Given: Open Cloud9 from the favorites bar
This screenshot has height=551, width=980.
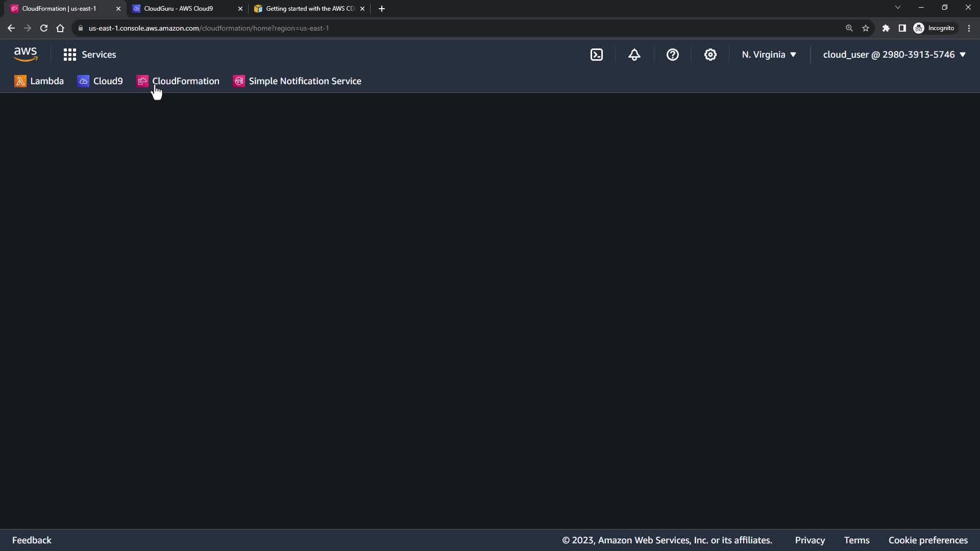Looking at the screenshot, I should coord(100,81).
